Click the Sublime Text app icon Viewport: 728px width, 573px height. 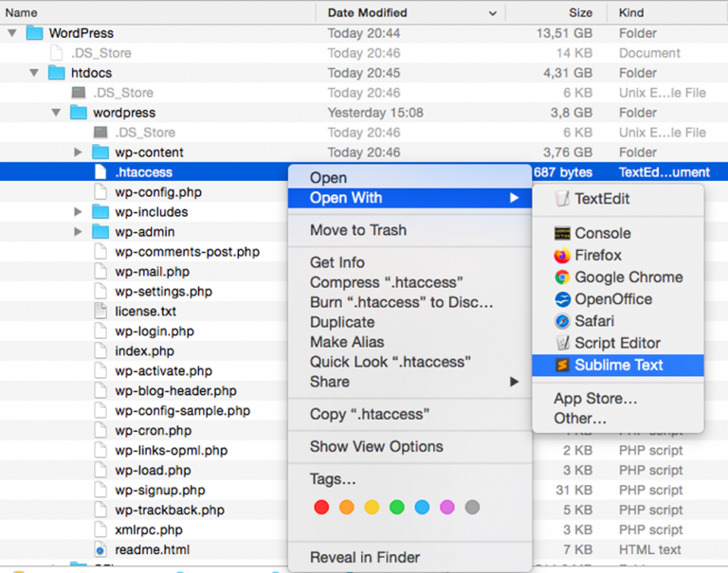coord(562,366)
